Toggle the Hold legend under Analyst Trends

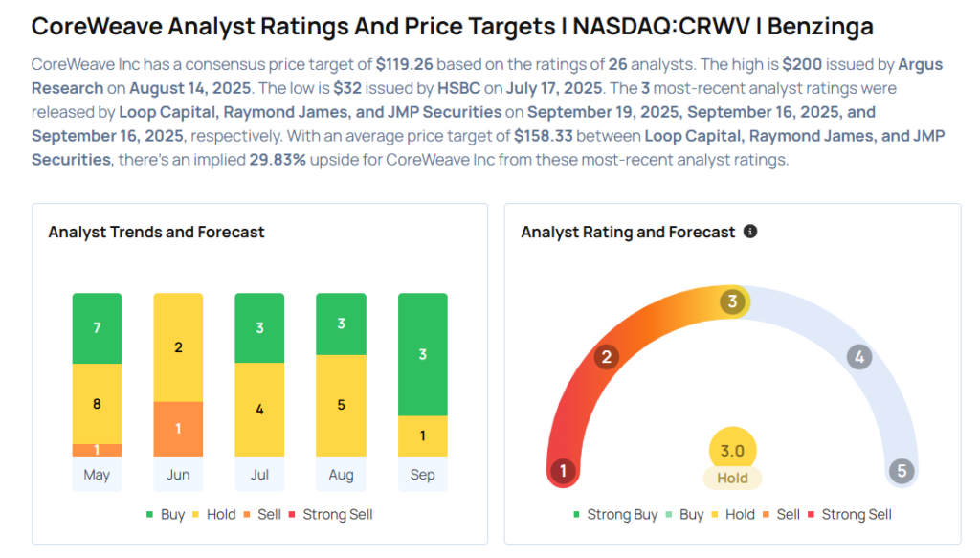click(x=213, y=514)
